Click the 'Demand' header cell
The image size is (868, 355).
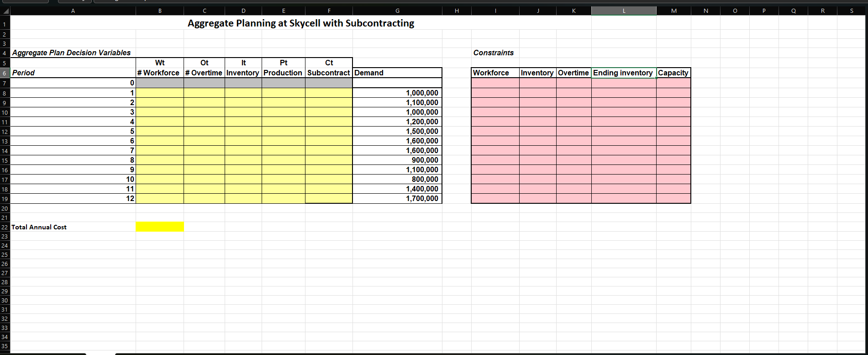click(397, 73)
